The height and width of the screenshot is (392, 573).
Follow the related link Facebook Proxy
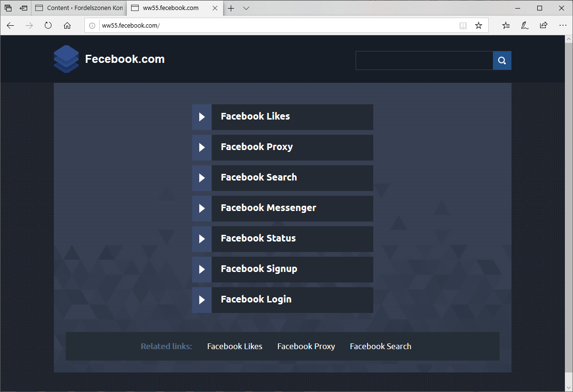(x=306, y=346)
